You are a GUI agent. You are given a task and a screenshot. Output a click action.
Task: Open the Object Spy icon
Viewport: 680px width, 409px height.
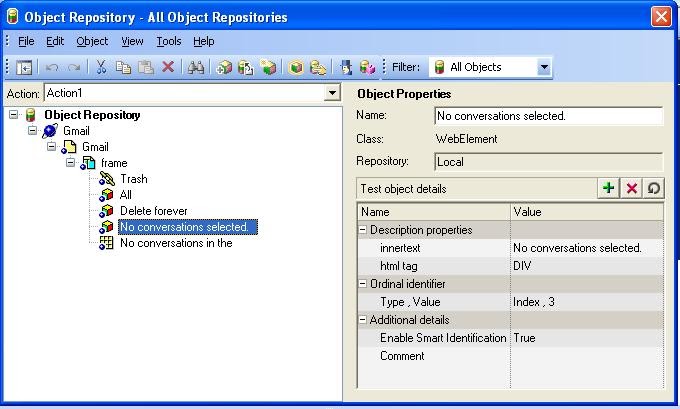(x=346, y=67)
